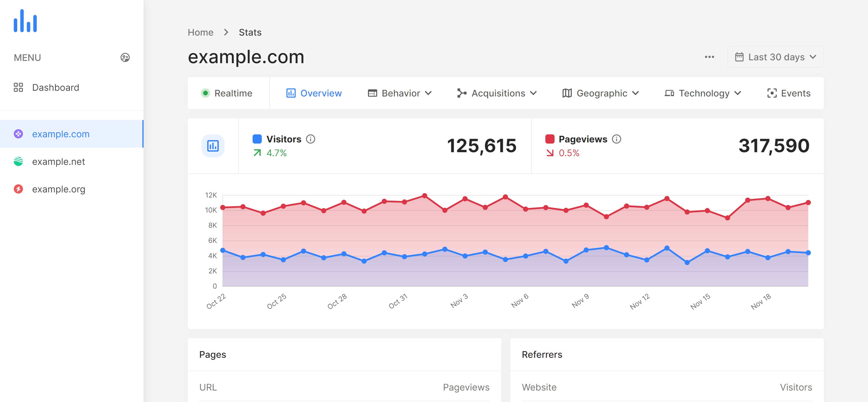The width and height of the screenshot is (868, 402).
Task: Click the three-dot more options button
Action: tap(710, 57)
